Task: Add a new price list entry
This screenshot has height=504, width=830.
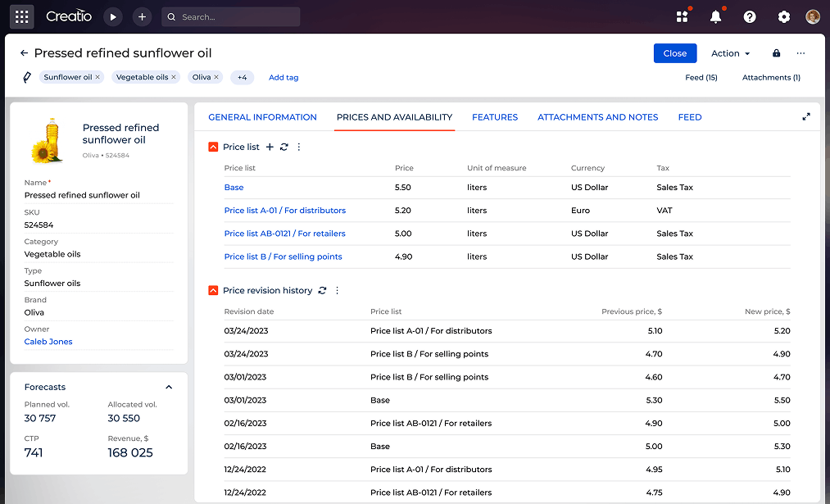Action: click(270, 147)
